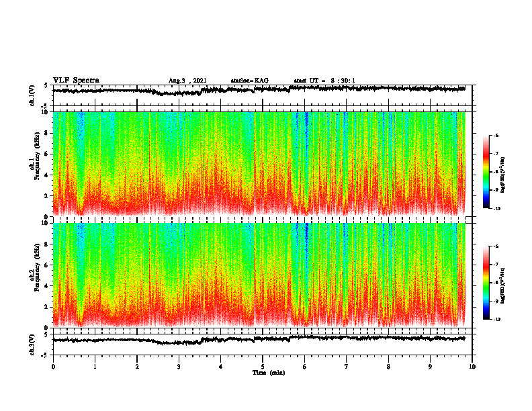Select the date text Aug.3, 2021
The width and height of the screenshot is (532, 411).
click(x=187, y=81)
